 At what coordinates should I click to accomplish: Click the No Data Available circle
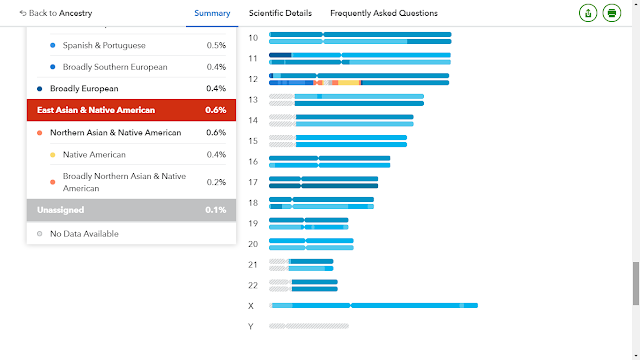pyautogui.click(x=40, y=234)
